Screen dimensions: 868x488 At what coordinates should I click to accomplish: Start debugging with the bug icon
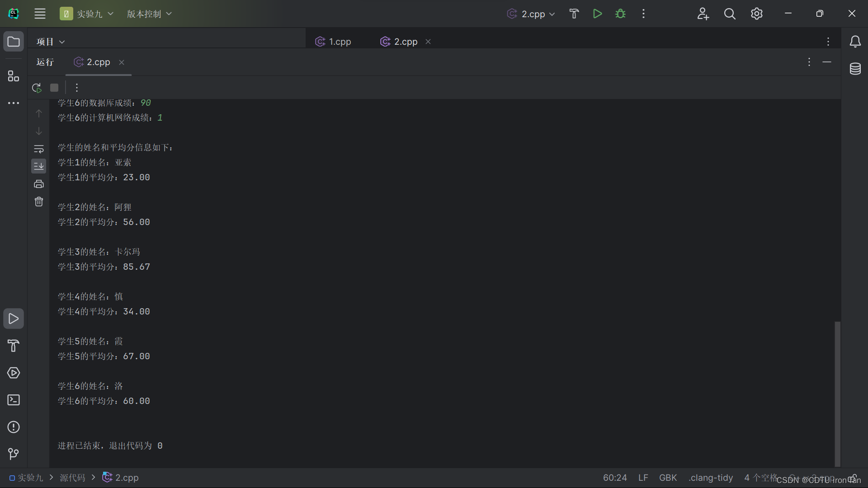click(x=620, y=14)
